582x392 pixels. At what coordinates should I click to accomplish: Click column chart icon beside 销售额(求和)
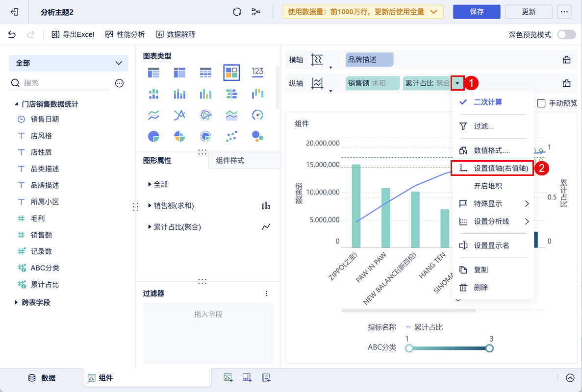[266, 206]
